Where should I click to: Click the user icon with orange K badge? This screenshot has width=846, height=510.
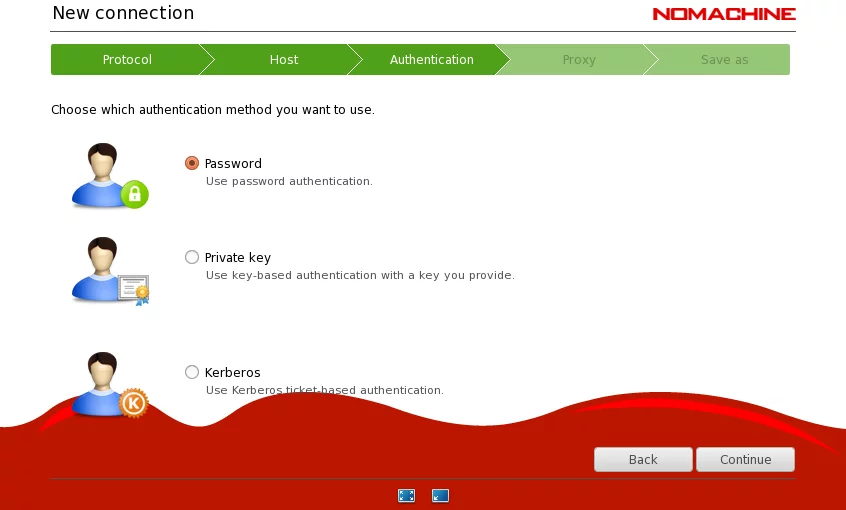click(x=109, y=385)
